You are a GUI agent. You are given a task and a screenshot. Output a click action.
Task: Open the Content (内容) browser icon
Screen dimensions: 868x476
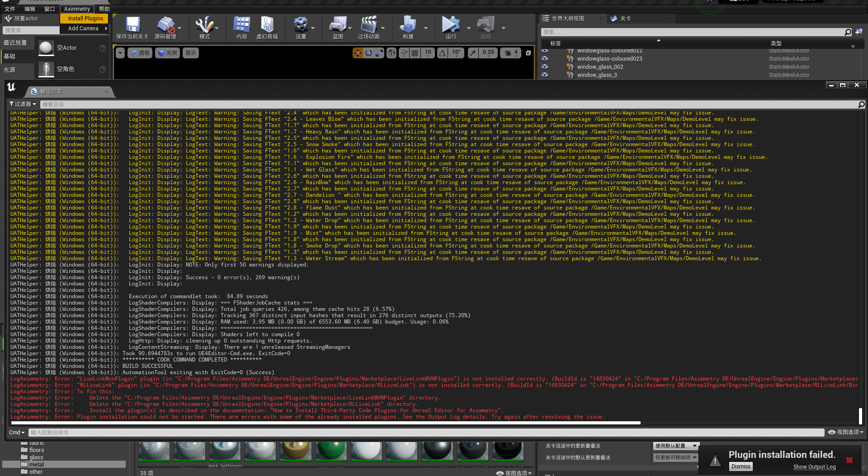coord(241,25)
